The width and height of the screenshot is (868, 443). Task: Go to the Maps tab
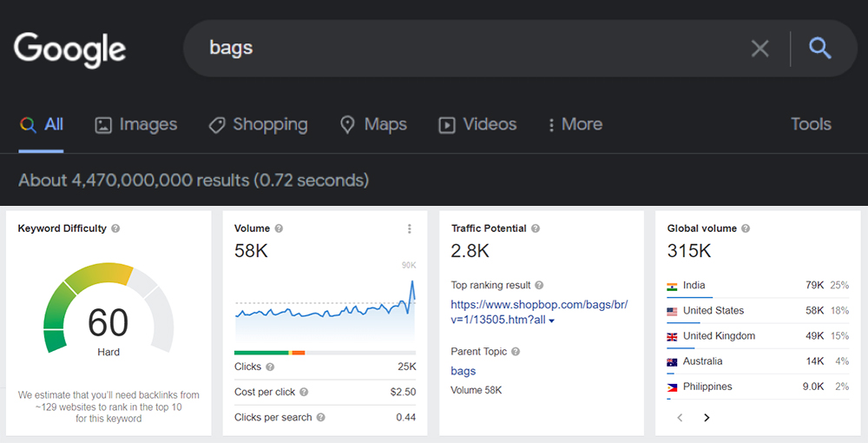coord(373,124)
